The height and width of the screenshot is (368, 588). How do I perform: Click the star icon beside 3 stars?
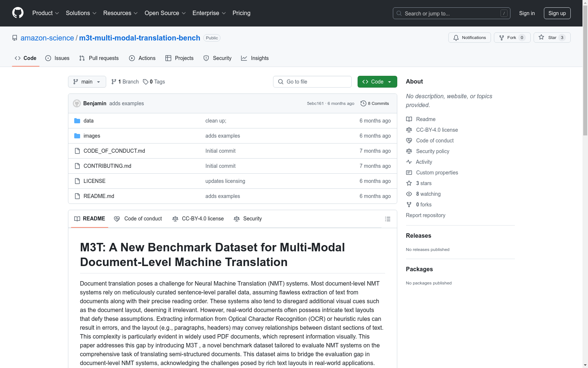click(x=409, y=183)
